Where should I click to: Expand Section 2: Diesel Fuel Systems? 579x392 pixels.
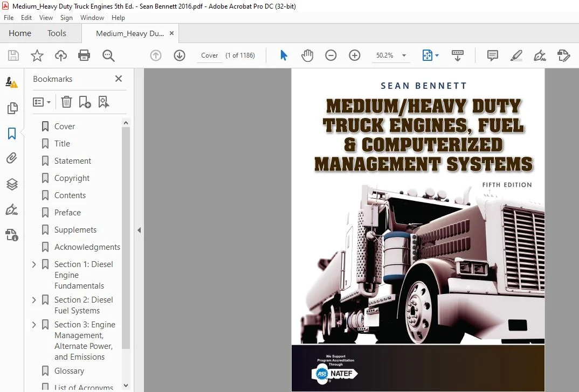pos(33,300)
